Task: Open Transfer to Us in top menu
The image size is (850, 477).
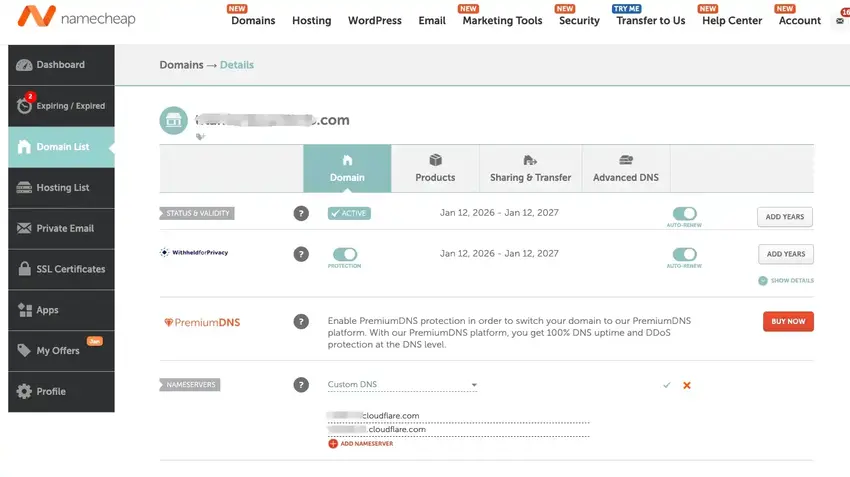Action: [651, 21]
